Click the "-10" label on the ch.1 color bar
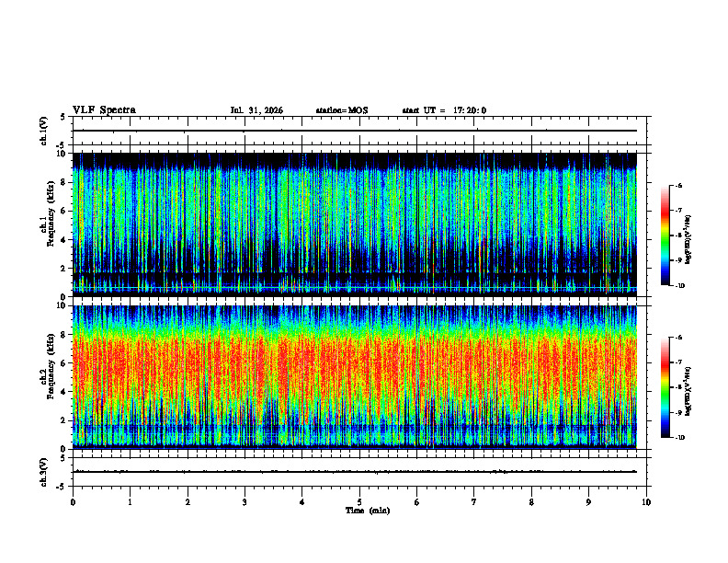 (679, 286)
